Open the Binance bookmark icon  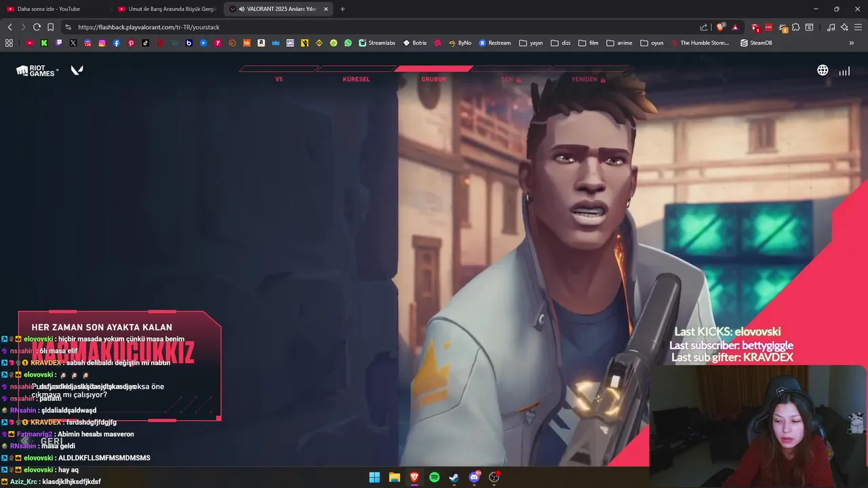pos(319,43)
